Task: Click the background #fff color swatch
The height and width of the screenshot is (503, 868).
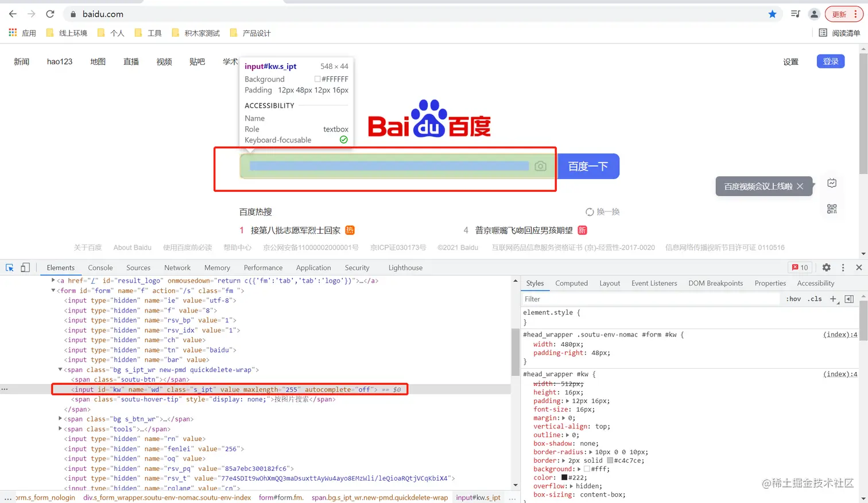Action: [587, 469]
